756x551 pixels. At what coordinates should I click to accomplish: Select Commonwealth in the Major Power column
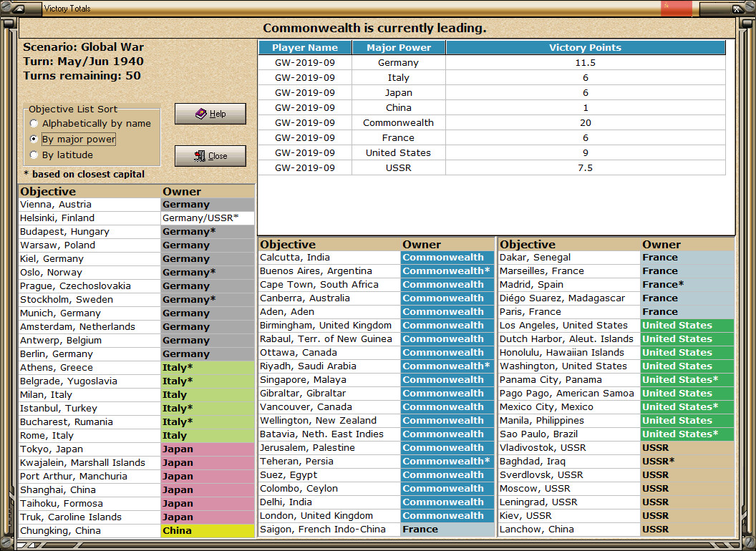coord(399,122)
